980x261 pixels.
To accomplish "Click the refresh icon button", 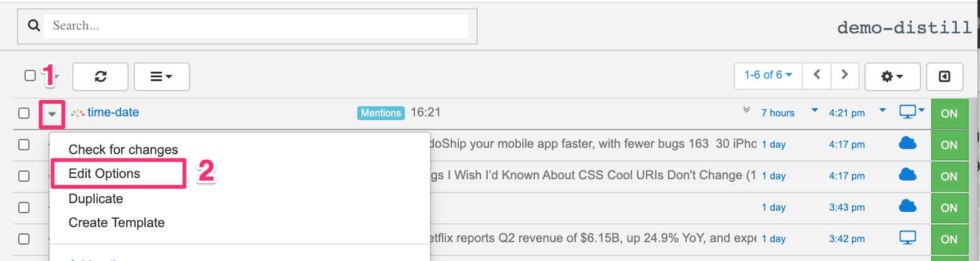I will tap(100, 76).
